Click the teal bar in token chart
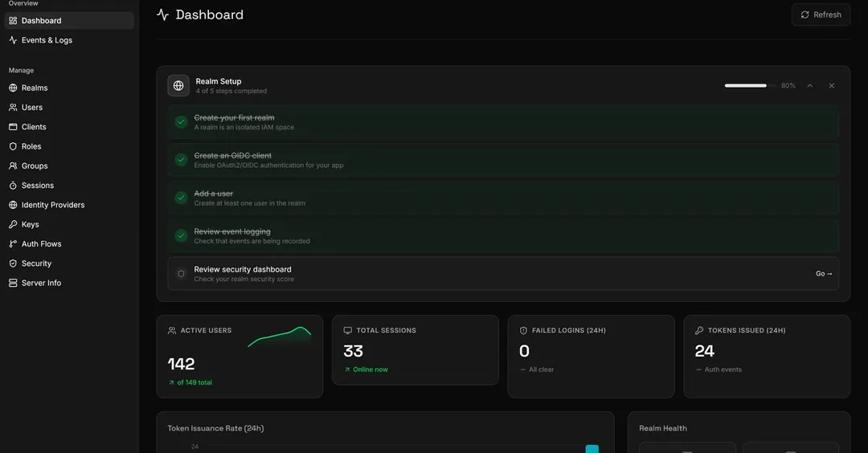 coord(592,448)
